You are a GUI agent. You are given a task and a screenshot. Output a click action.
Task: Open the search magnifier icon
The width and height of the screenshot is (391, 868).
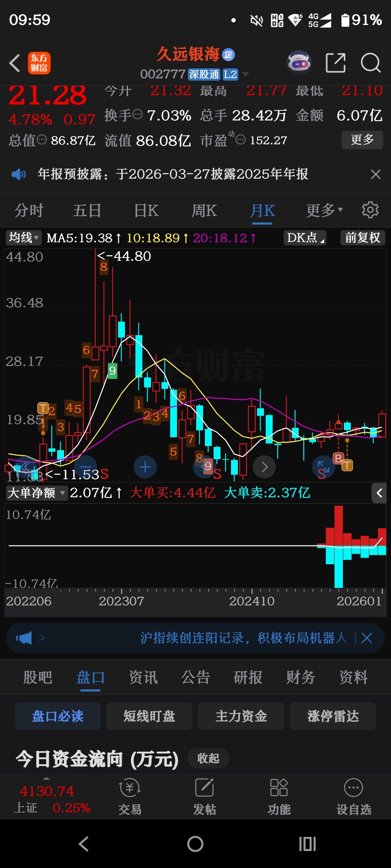(x=371, y=63)
